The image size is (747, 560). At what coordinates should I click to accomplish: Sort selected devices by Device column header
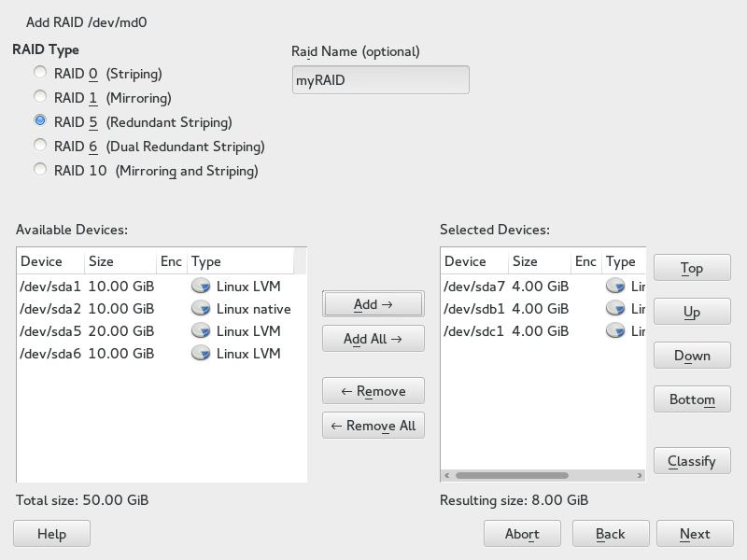[x=474, y=261]
